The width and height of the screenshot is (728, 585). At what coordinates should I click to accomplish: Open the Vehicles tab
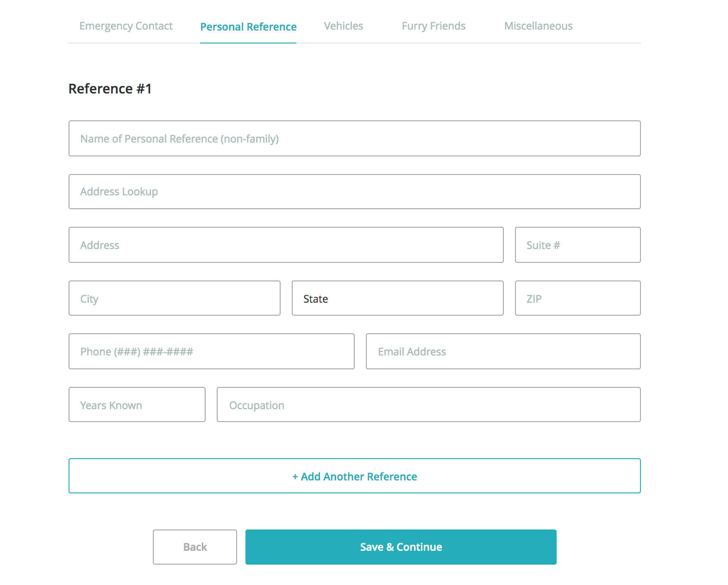click(x=343, y=26)
